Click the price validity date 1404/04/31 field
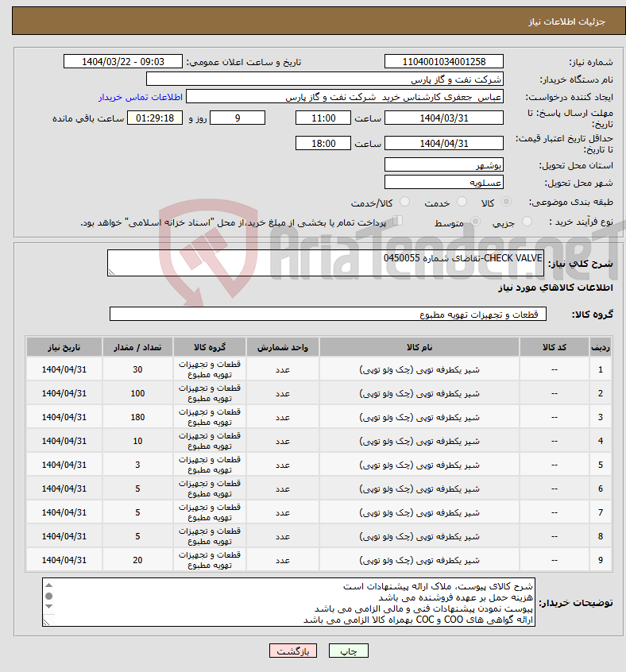626x672 pixels. (x=444, y=143)
